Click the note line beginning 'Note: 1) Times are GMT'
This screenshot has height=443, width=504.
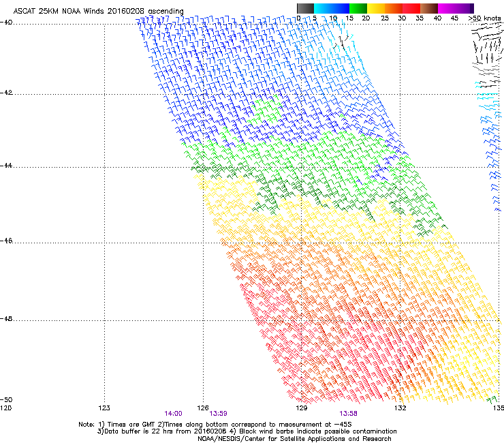pyautogui.click(x=215, y=425)
